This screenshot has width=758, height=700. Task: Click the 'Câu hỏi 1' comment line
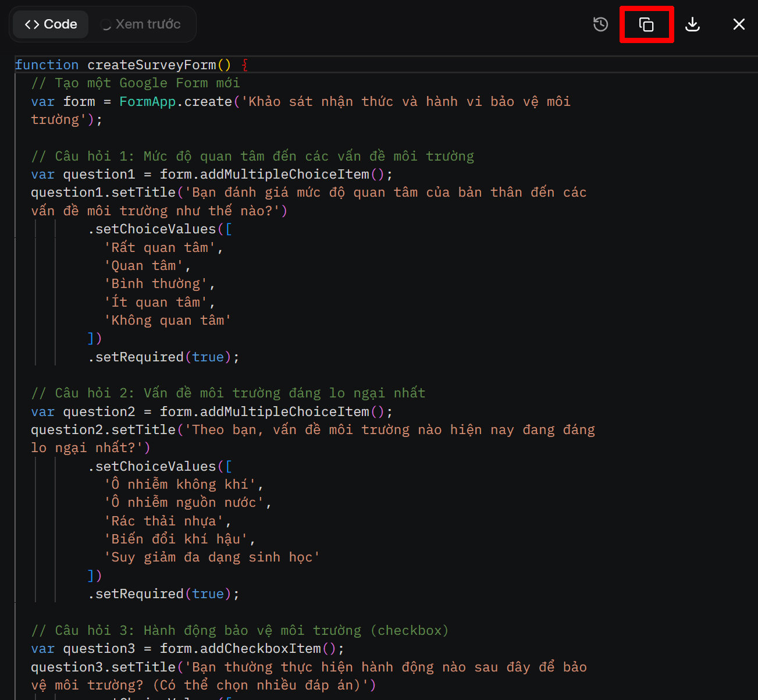point(252,157)
